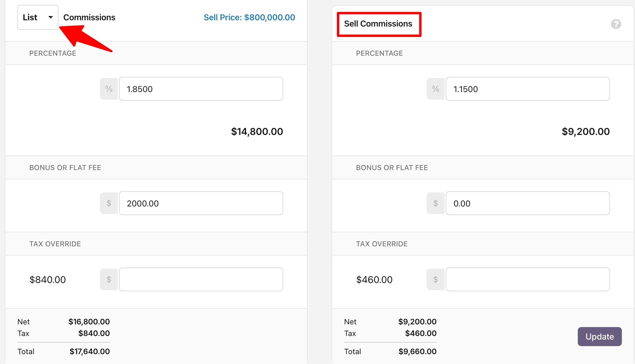Viewport: 635px width, 364px height.
Task: Click the percent symbol beside 1.1500
Action: click(436, 89)
